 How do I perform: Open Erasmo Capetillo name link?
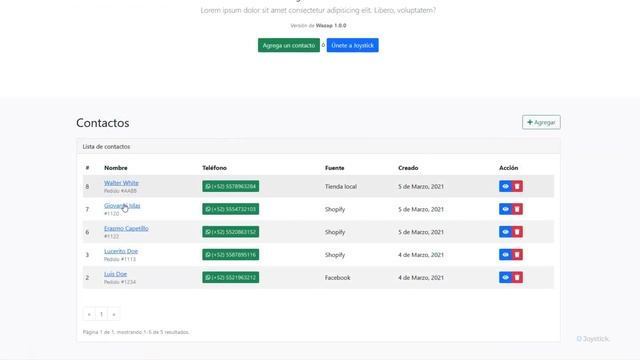[x=126, y=228]
